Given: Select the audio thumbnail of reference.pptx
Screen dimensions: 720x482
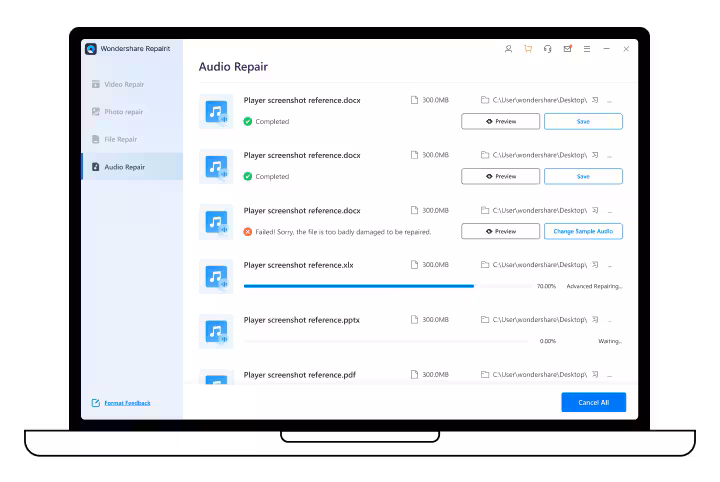Looking at the screenshot, I should point(216,331).
